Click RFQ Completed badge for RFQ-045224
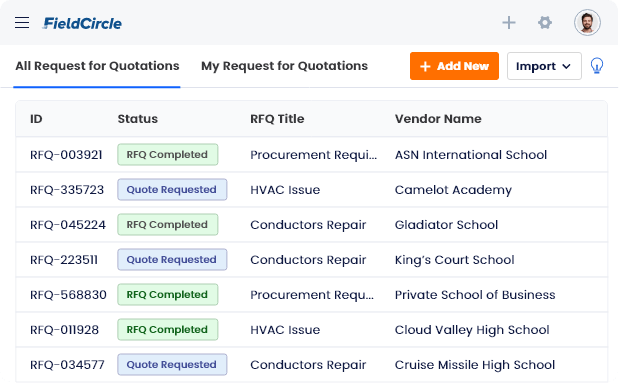 click(167, 224)
